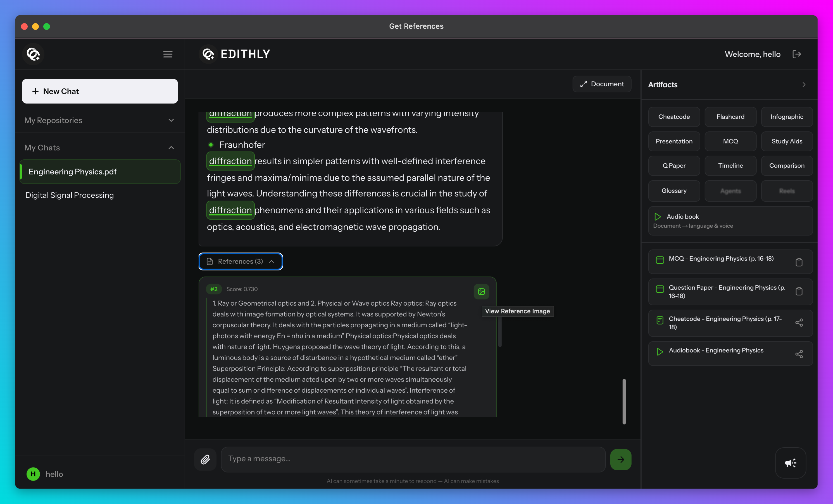Toggle the hamburger menu sidebar icon
The height and width of the screenshot is (504, 833).
168,54
